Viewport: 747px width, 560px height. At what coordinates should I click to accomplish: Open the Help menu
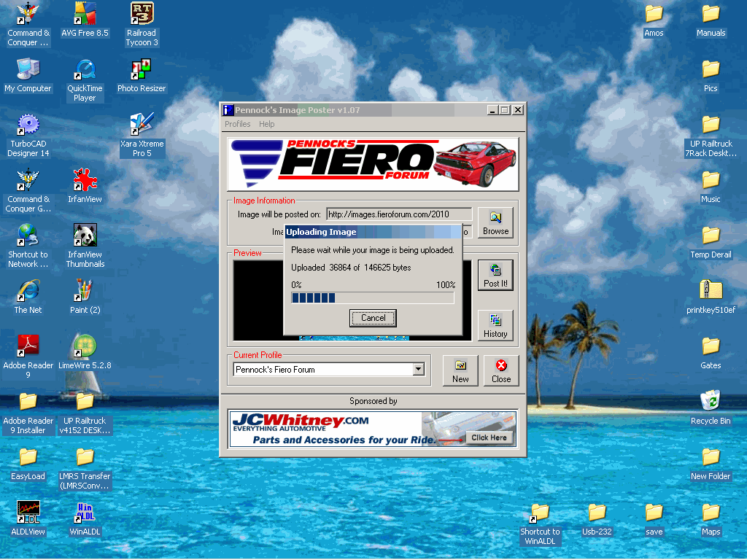267,124
